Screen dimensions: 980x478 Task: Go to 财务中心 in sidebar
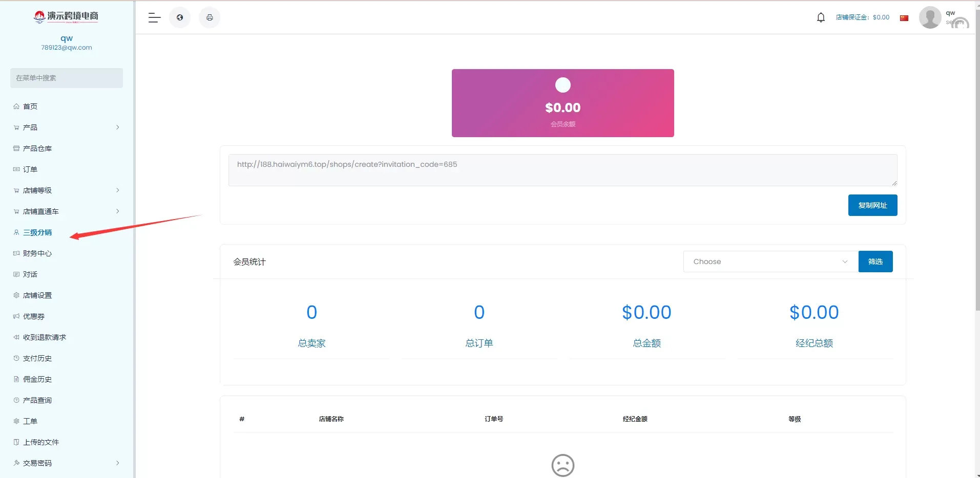(37, 253)
